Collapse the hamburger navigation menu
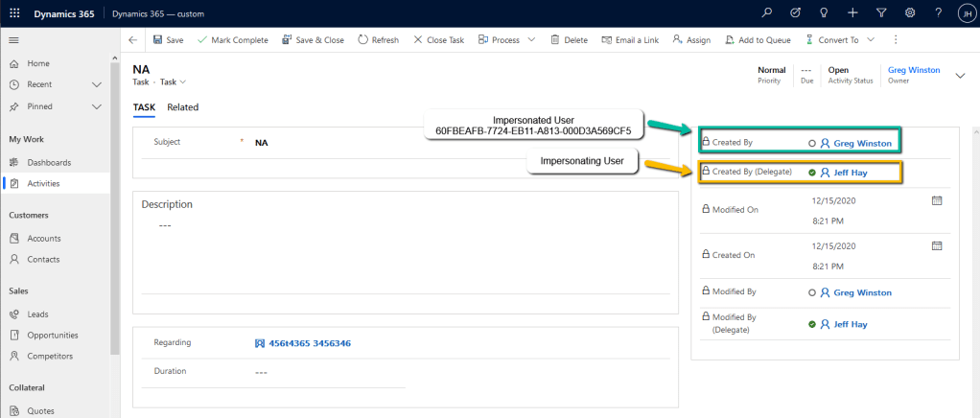The height and width of the screenshot is (418, 980). click(x=14, y=40)
